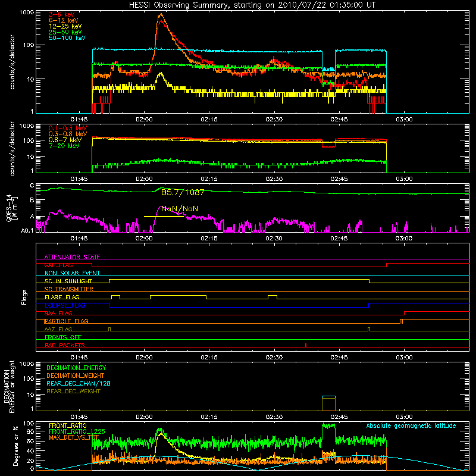Click the GOES-14 axis label
The image size is (476, 476).
11,208
